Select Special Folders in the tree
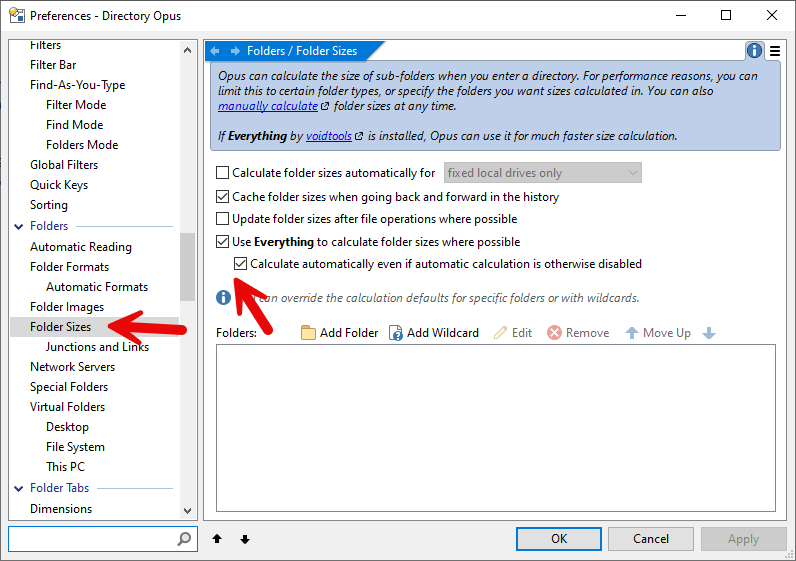Image resolution: width=796 pixels, height=561 pixels. pos(69,387)
